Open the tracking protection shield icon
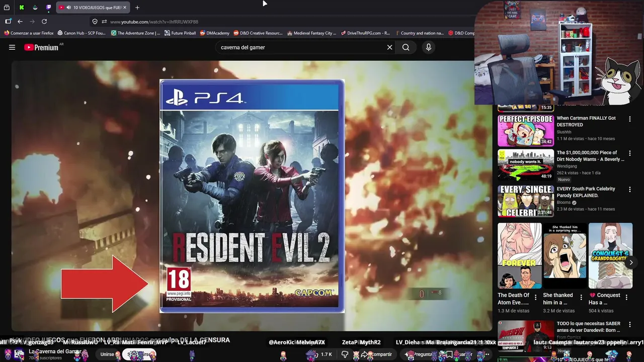The width and height of the screenshot is (644, 362). coord(95,22)
